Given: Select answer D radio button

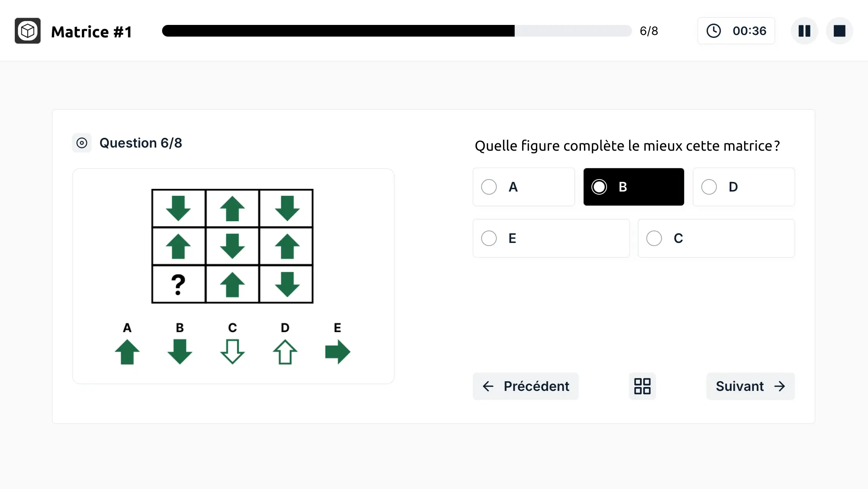Looking at the screenshot, I should click(709, 187).
